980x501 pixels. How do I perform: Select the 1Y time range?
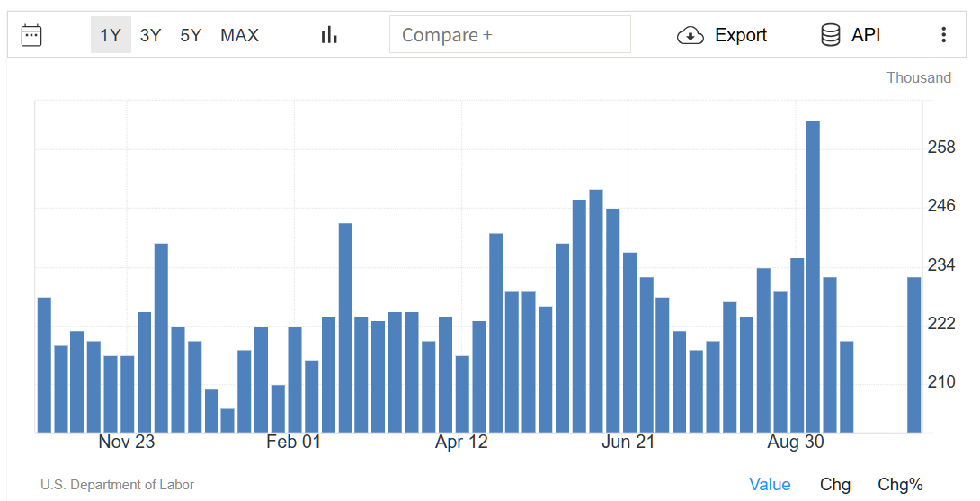coord(110,35)
